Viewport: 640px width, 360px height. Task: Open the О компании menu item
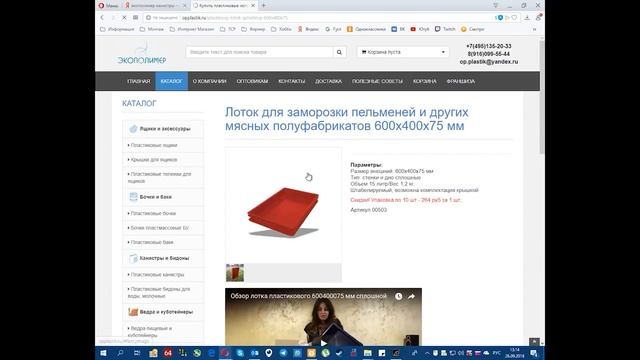(209, 81)
